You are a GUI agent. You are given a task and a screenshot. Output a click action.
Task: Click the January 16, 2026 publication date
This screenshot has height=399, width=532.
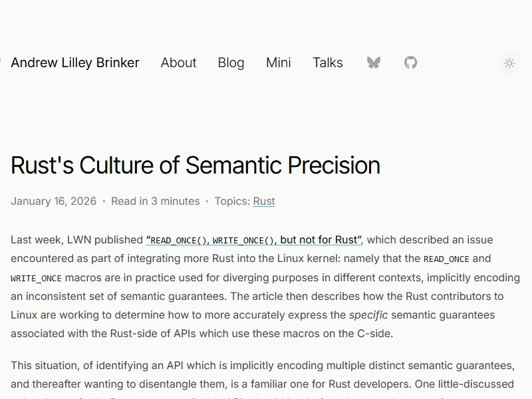tap(53, 201)
